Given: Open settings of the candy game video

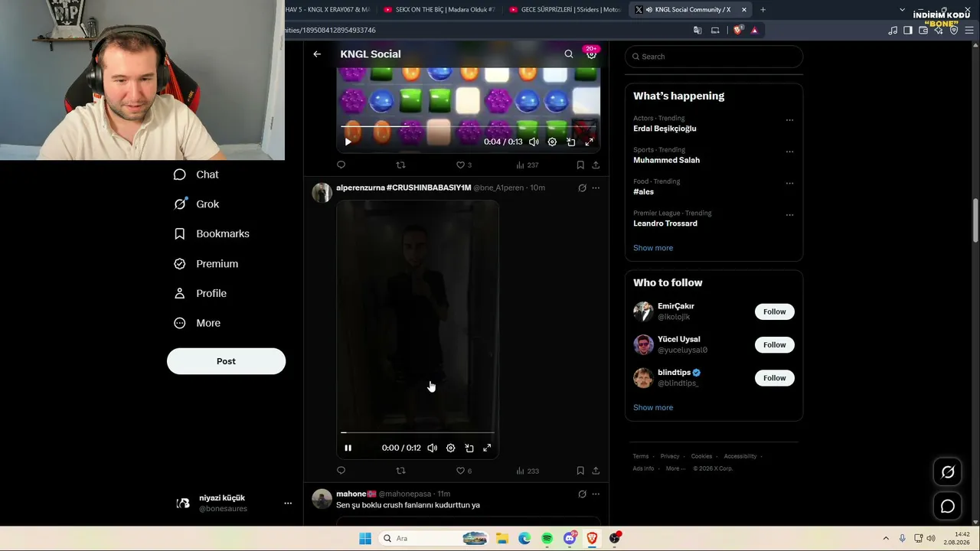Looking at the screenshot, I should [552, 142].
